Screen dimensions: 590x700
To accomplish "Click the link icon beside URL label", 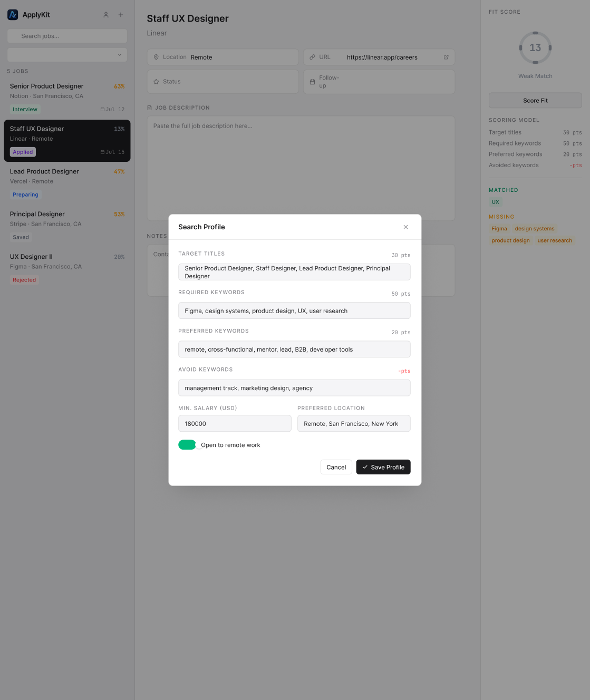I will coord(312,57).
